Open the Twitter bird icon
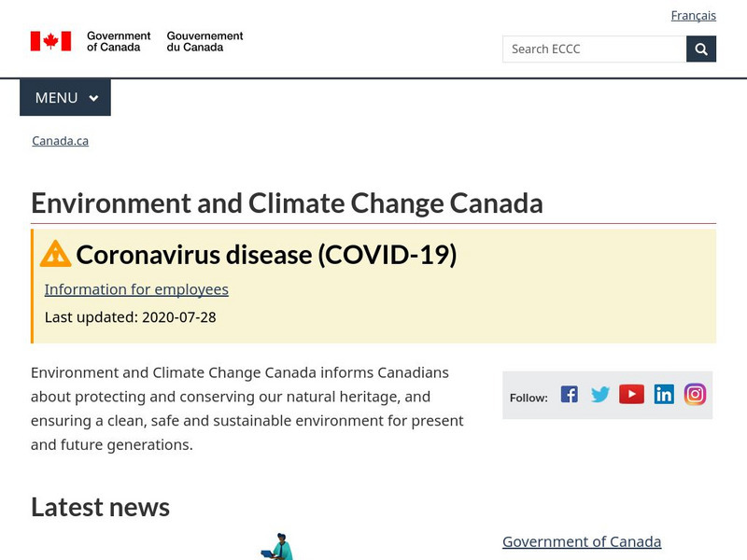This screenshot has height=560, width=747. pyautogui.click(x=600, y=395)
